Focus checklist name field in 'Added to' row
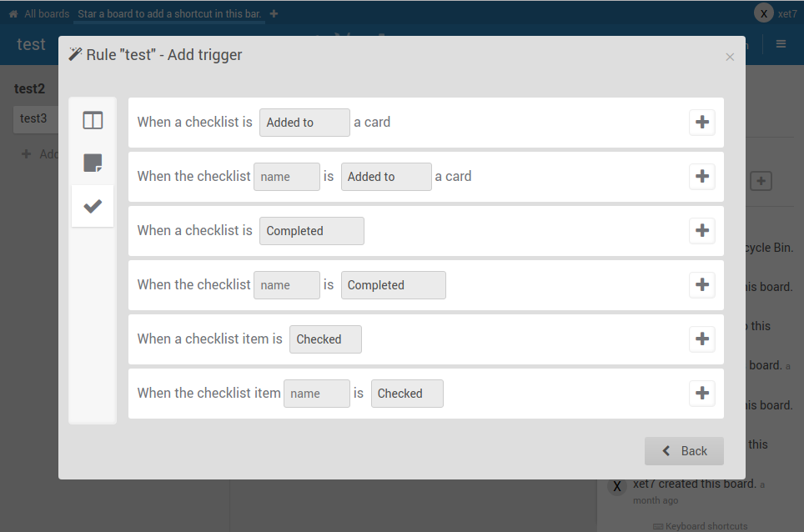The width and height of the screenshot is (804, 532). click(287, 177)
